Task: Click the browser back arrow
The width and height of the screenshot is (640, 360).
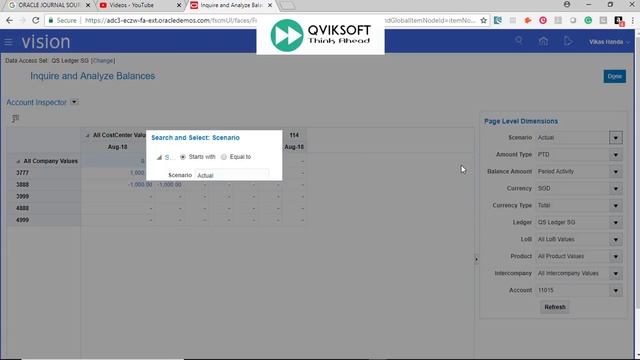Action: pyautogui.click(x=9, y=20)
